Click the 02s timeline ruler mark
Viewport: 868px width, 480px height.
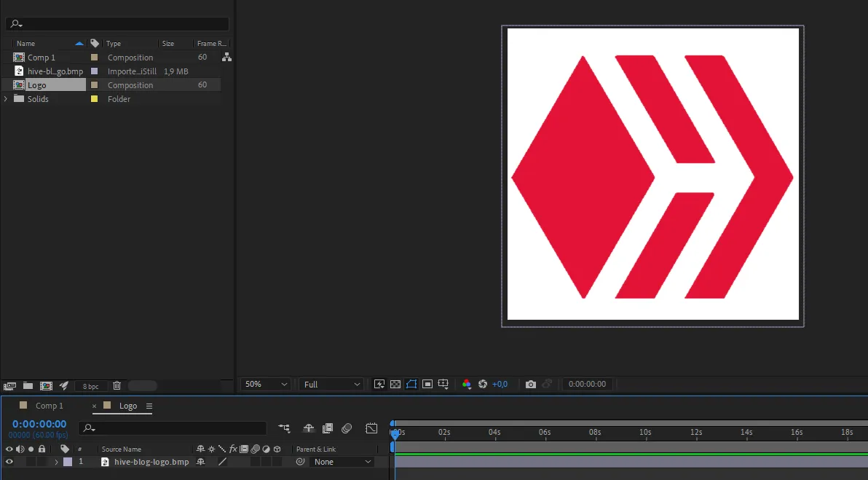coord(444,432)
